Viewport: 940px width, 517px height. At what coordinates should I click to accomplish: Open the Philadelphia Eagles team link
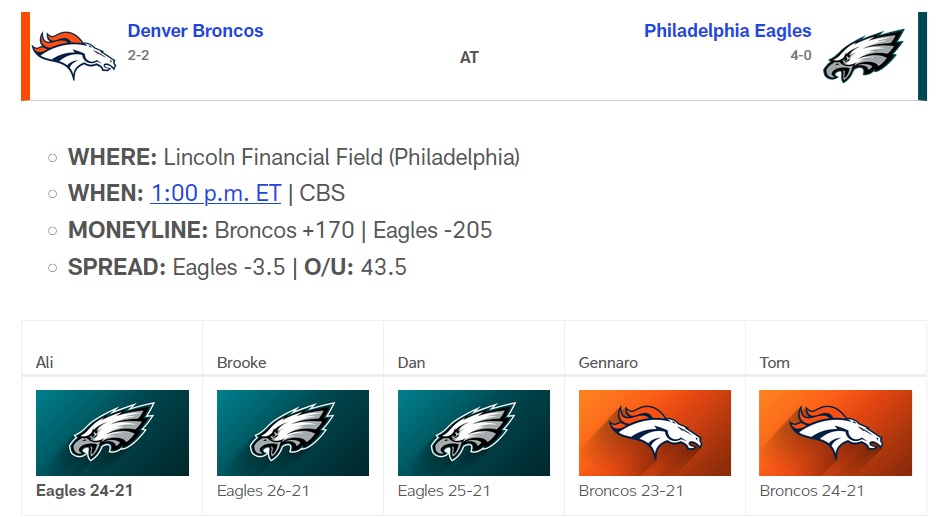coord(727,31)
